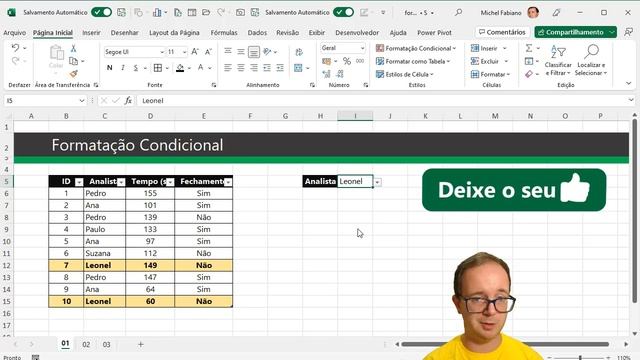
Task: Click Formatar como Tabela
Action: click(413, 61)
